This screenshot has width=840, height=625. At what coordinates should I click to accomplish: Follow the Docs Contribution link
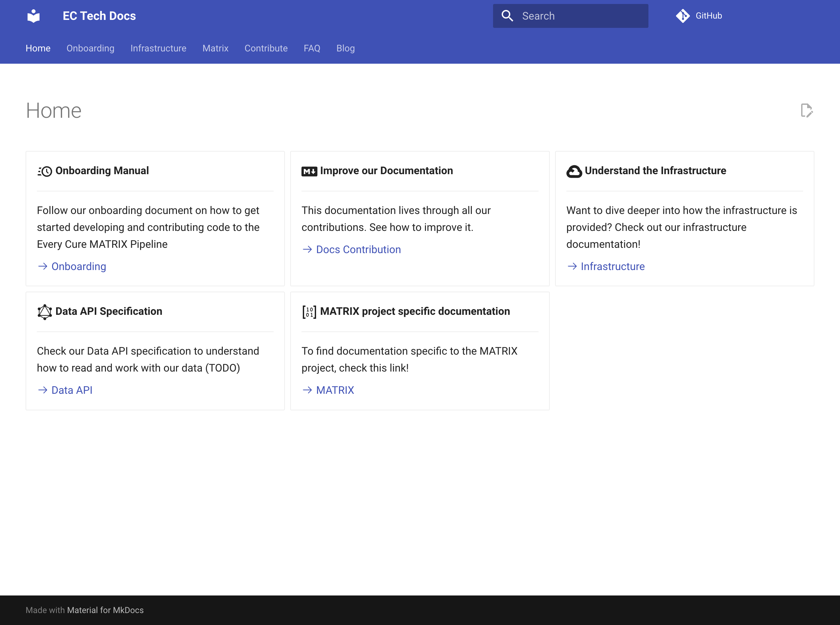[x=358, y=250]
